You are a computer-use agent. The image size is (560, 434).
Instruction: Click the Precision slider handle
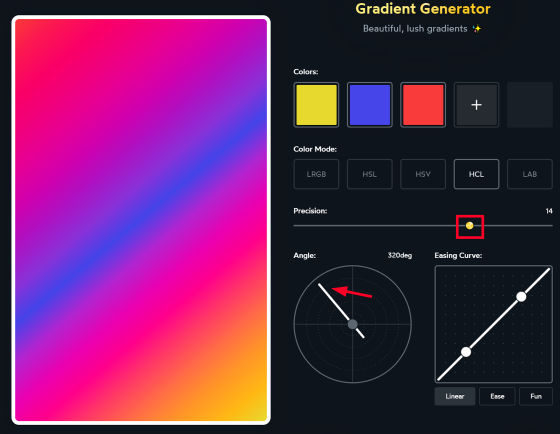point(470,225)
